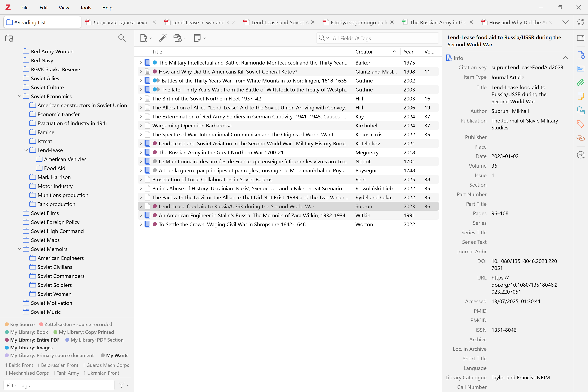The height and width of the screenshot is (392, 588).
Task: Open the File menu
Action: [25, 8]
